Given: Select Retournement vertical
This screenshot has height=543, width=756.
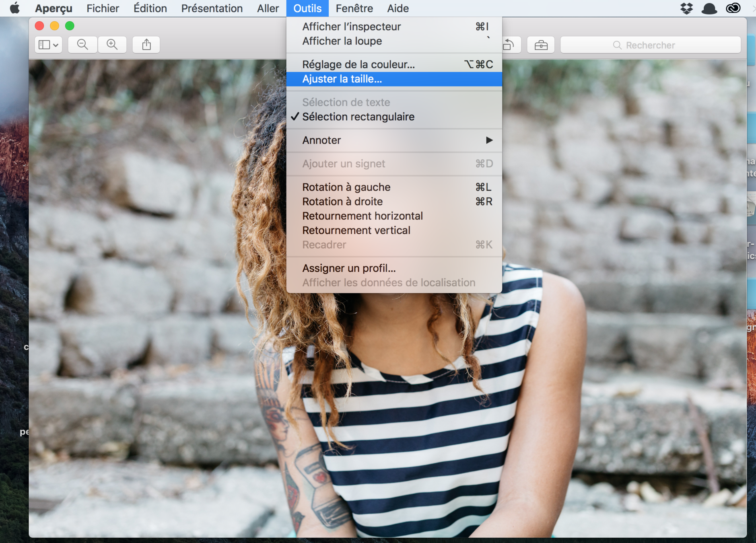Looking at the screenshot, I should (x=394, y=230).
